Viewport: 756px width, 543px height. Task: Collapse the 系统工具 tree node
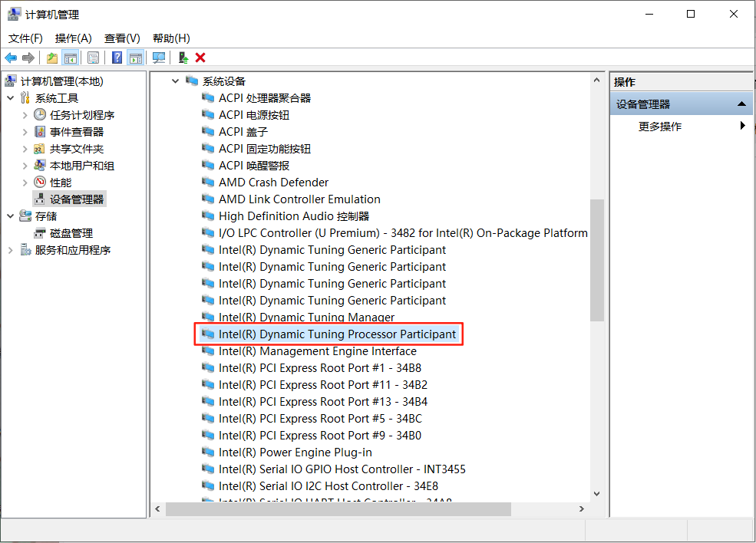point(11,98)
